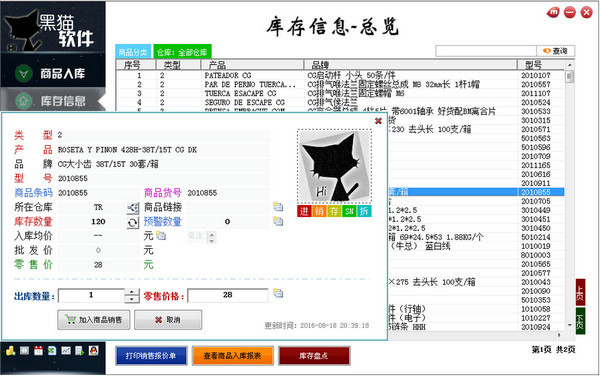Click the 产品 column header

(253, 65)
